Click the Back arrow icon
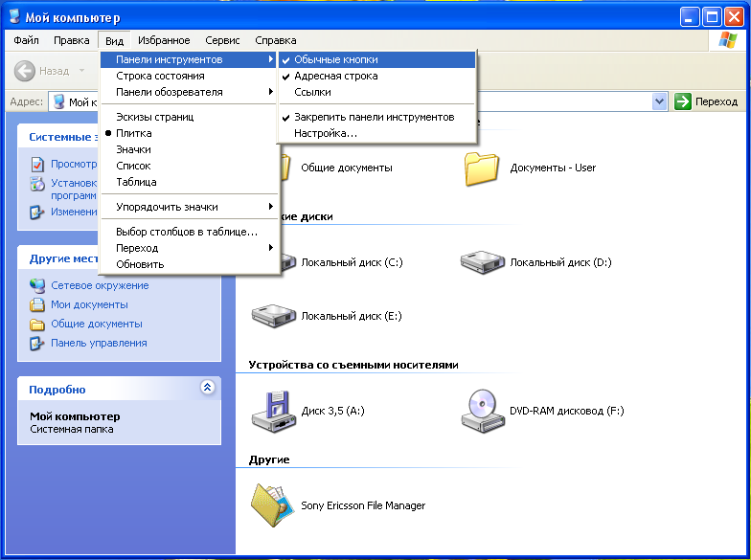The width and height of the screenshot is (751, 560). click(25, 71)
